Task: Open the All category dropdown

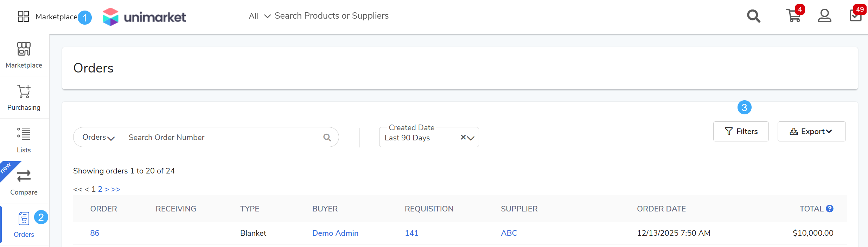Action: tap(259, 16)
